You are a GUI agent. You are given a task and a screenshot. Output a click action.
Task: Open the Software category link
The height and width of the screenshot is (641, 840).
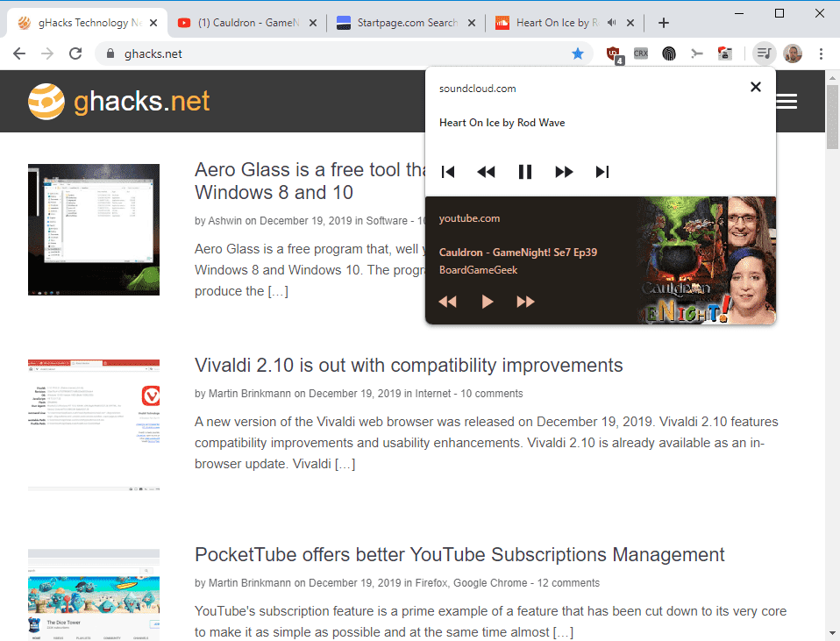(x=387, y=220)
